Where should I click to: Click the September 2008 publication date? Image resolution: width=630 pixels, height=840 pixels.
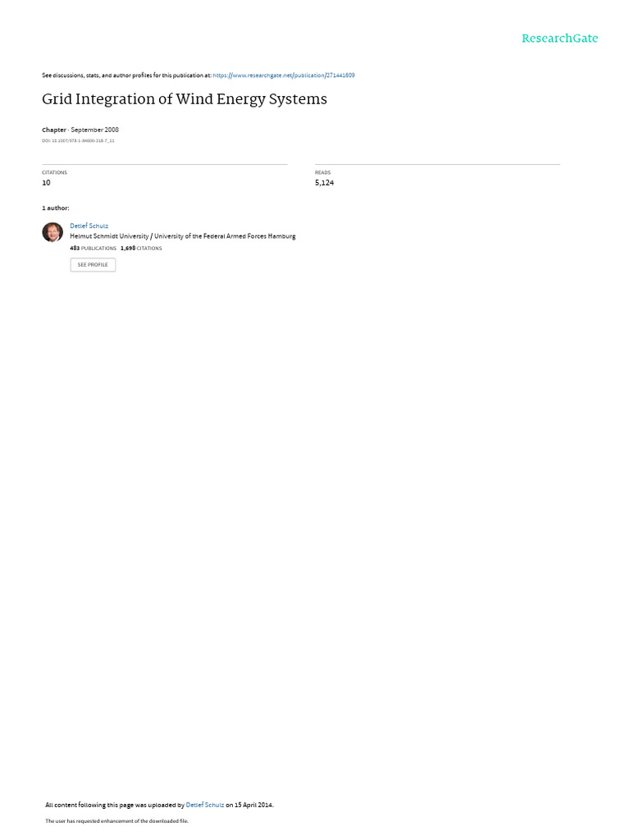[95, 130]
